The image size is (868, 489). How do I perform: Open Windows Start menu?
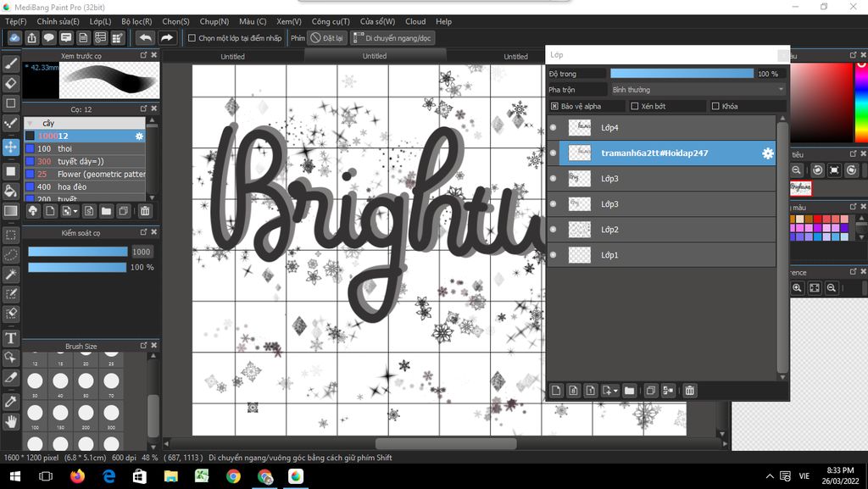click(x=15, y=476)
